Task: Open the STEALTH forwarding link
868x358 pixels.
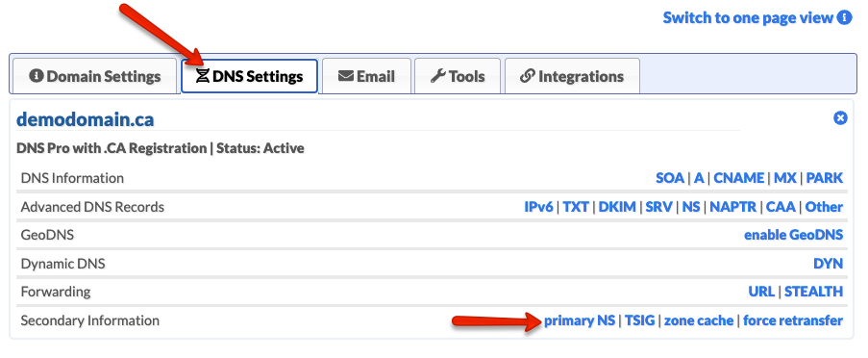Action: tap(814, 291)
